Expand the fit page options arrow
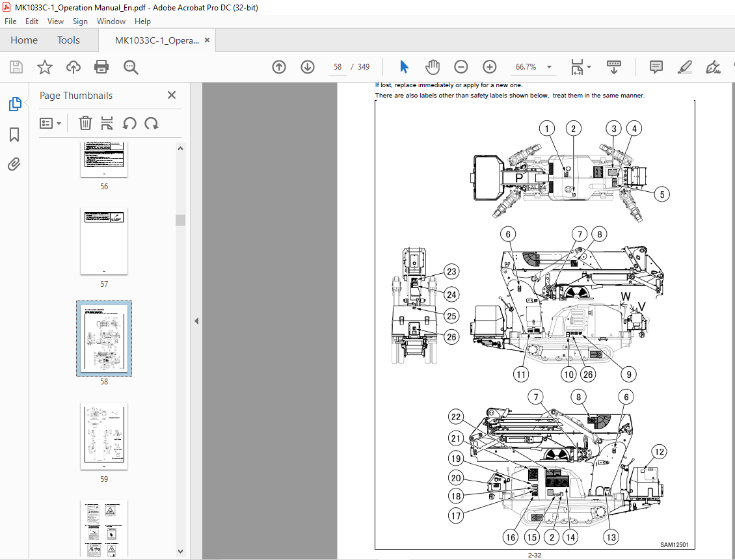This screenshot has height=560, width=735. point(589,67)
